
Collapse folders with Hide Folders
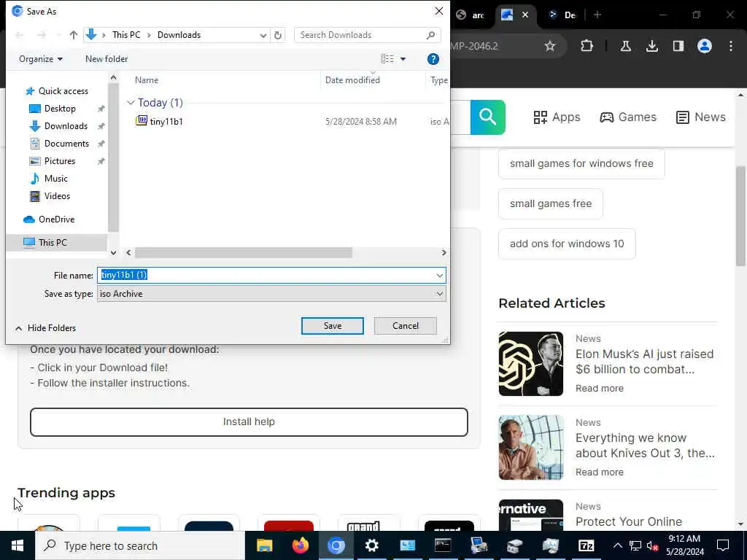pos(45,328)
